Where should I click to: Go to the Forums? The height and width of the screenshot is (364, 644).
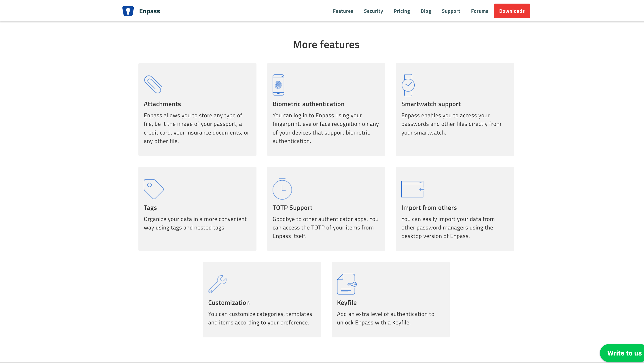[x=479, y=11]
